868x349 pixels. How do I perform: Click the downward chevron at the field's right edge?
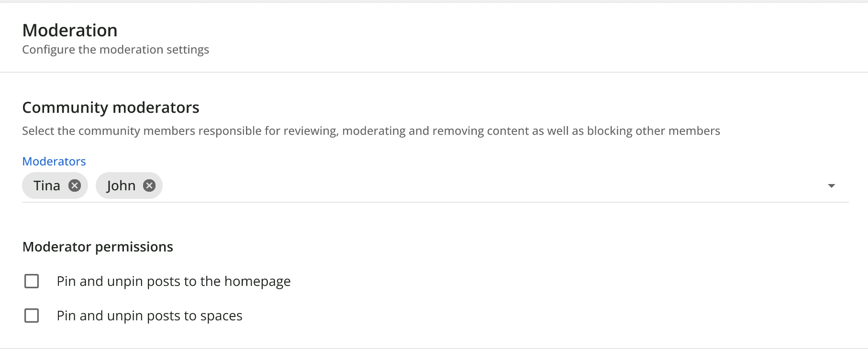831,185
